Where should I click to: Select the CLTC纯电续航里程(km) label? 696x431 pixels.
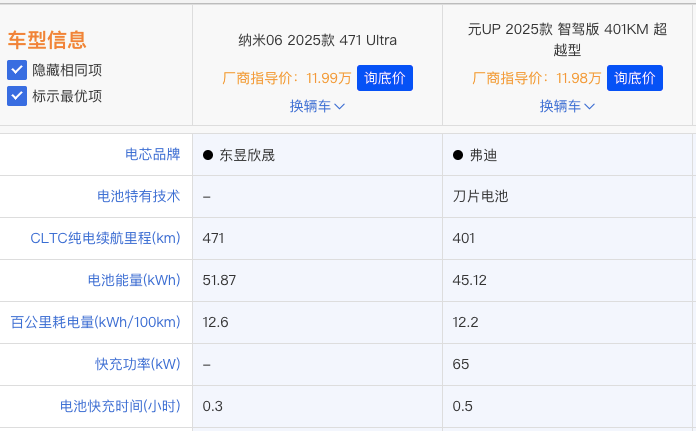(105, 238)
